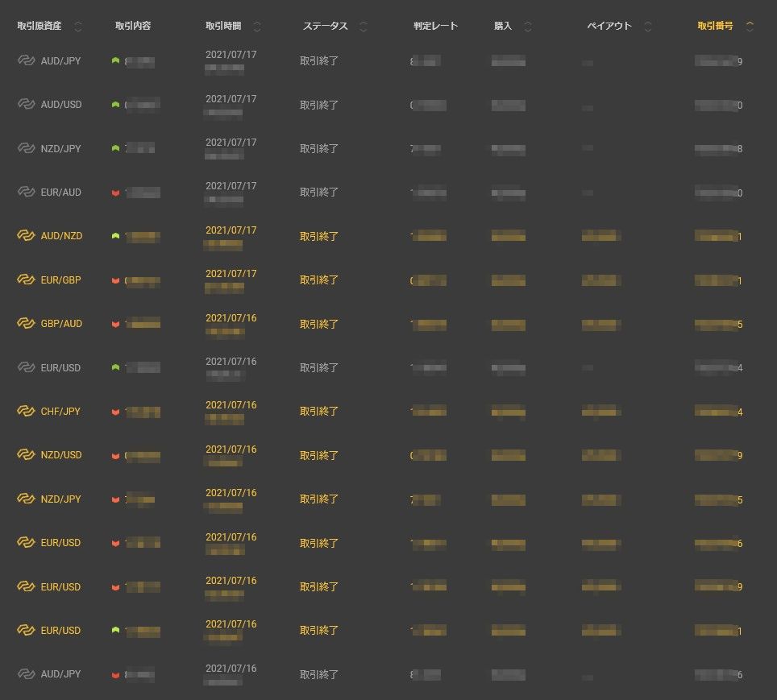Image resolution: width=777 pixels, height=700 pixels.
Task: Click the currency pair icon beside AUD/USD
Action: pos(26,105)
